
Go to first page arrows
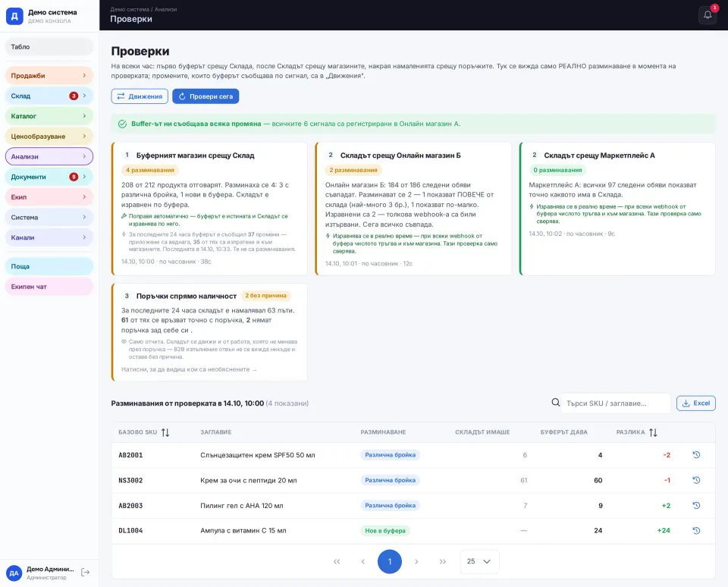pyautogui.click(x=337, y=561)
